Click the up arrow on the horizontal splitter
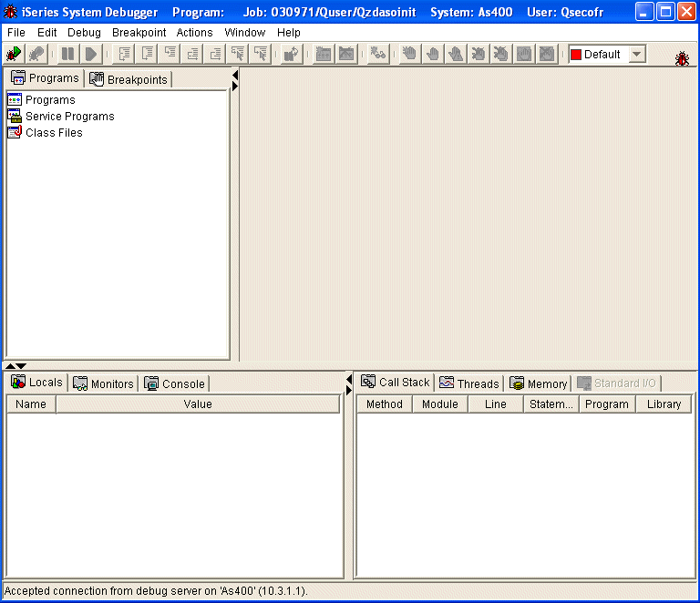Viewport: 700px width, 603px height. click(10, 366)
